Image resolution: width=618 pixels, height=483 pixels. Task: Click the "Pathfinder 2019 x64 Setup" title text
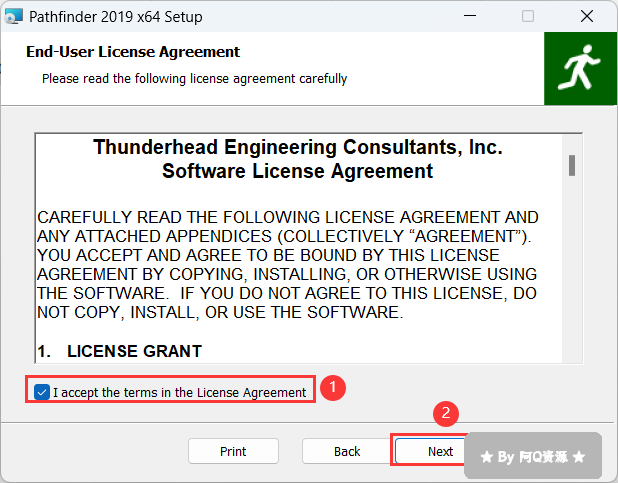[115, 17]
